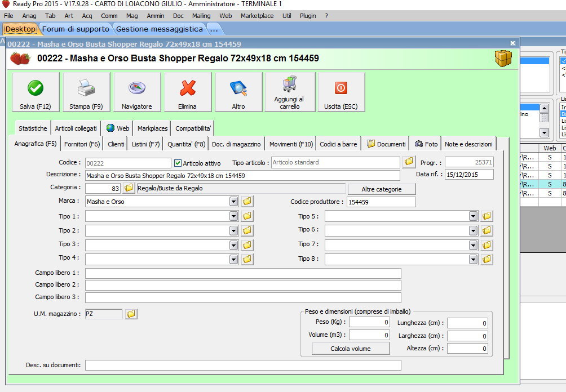Click the strawberry icon in article header
The image size is (566, 392).
[20, 59]
